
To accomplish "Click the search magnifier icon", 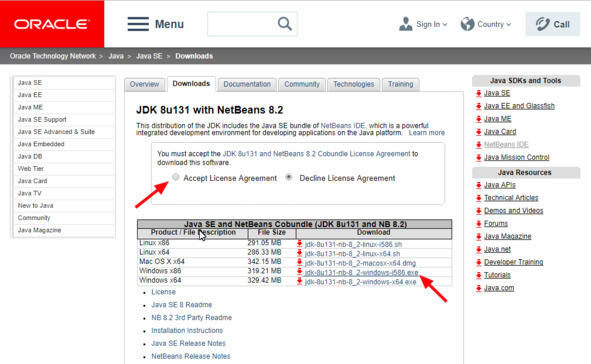I will 285,24.
